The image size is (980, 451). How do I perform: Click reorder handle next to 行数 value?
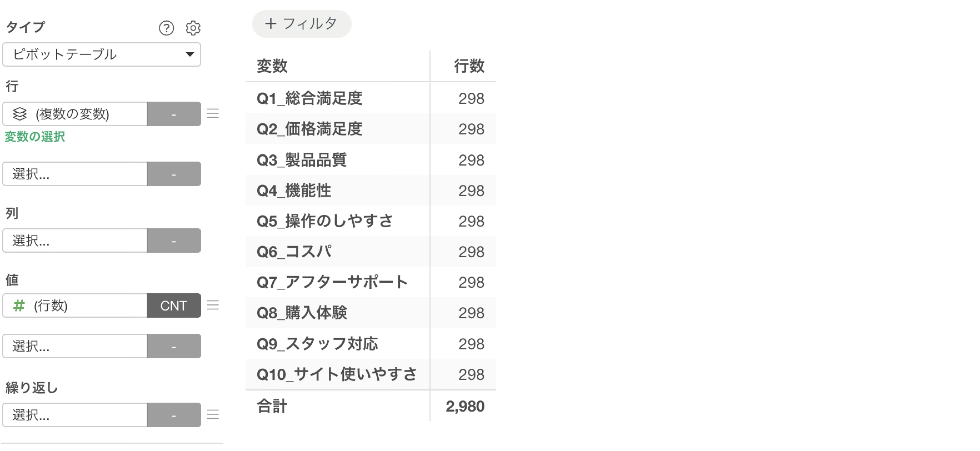pos(213,305)
